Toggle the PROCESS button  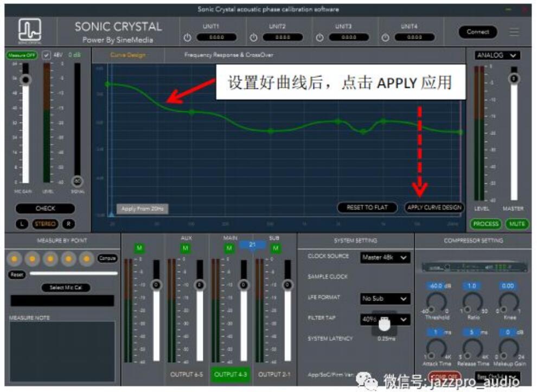click(485, 224)
